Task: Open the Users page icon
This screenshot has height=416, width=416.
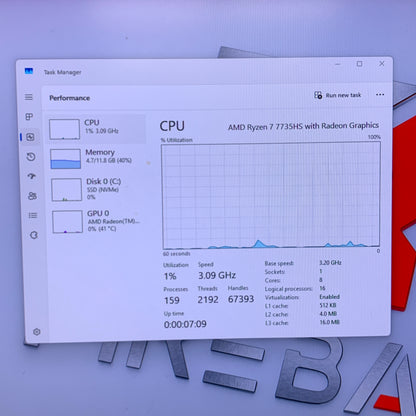Action: point(32,196)
